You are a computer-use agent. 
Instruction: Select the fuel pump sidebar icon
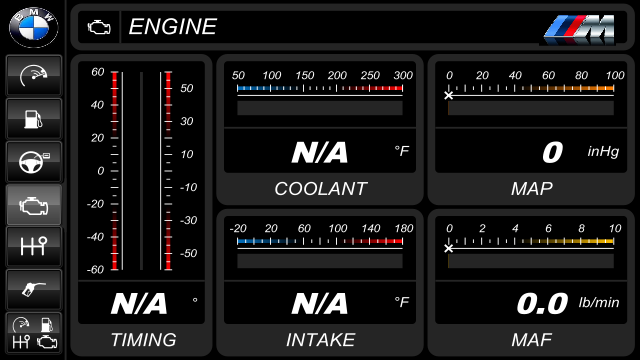click(34, 119)
